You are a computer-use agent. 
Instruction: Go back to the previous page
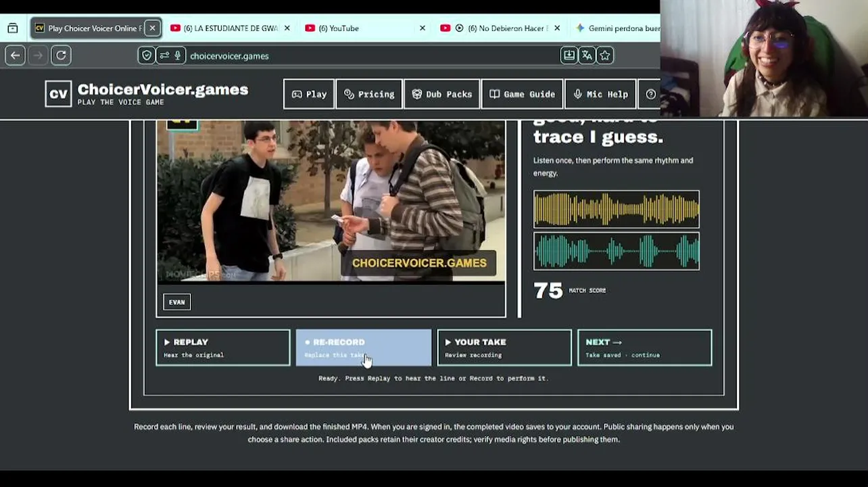click(x=16, y=55)
